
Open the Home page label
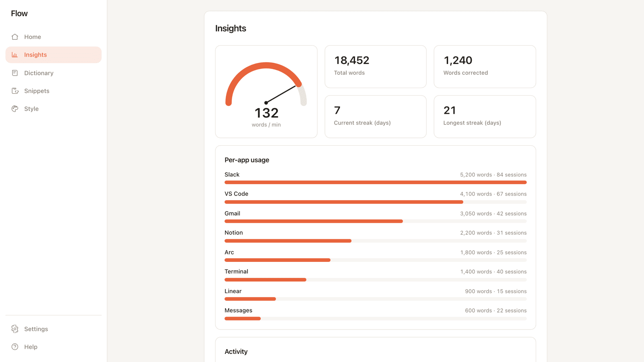coord(33,37)
